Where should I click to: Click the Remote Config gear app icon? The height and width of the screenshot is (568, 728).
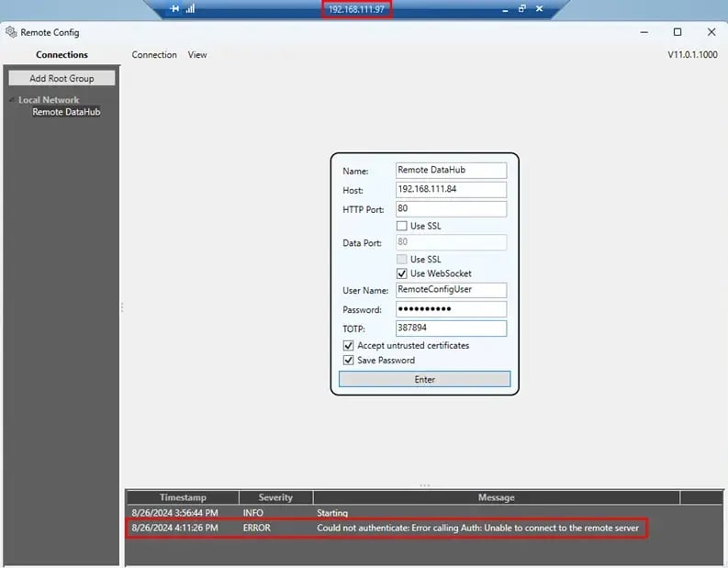coord(11,32)
